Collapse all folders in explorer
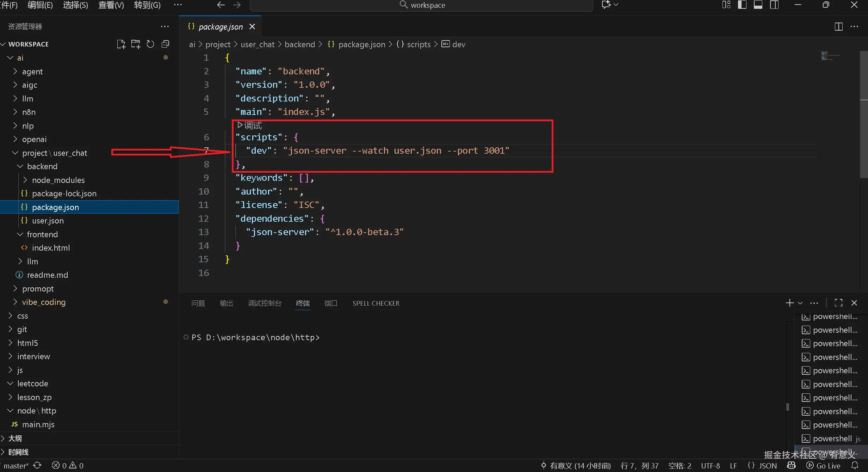This screenshot has width=868, height=472. 165,44
